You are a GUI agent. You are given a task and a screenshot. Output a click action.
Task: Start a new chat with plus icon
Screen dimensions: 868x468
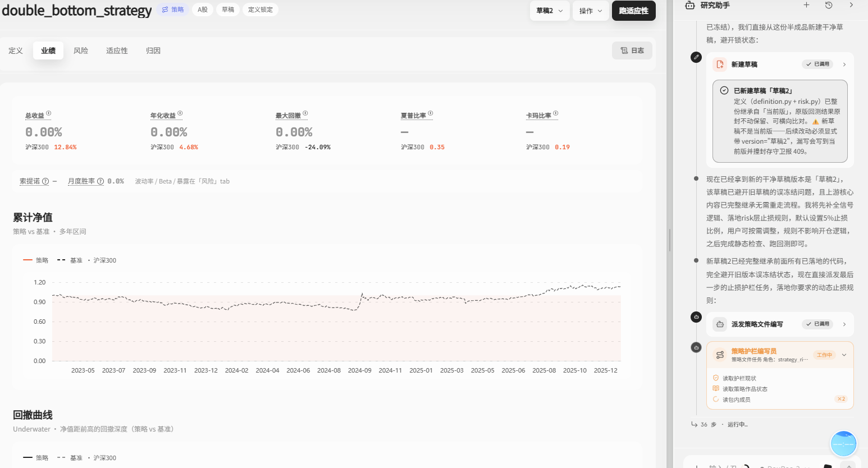point(806,5)
